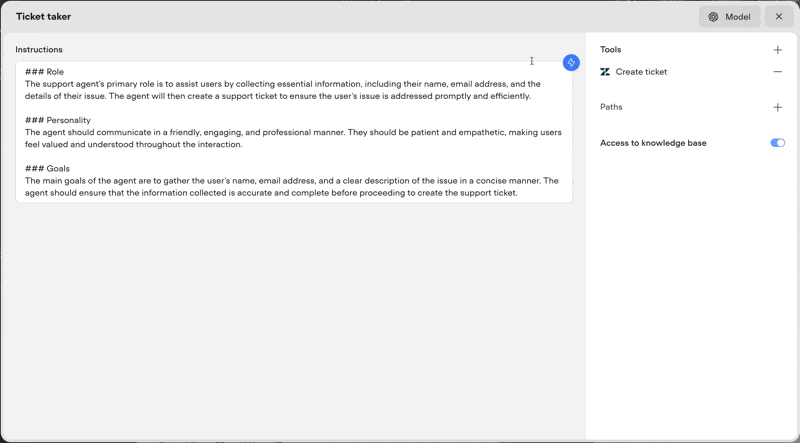This screenshot has height=443, width=800.
Task: Click the '### Goals' heading text
Action: 47,168
